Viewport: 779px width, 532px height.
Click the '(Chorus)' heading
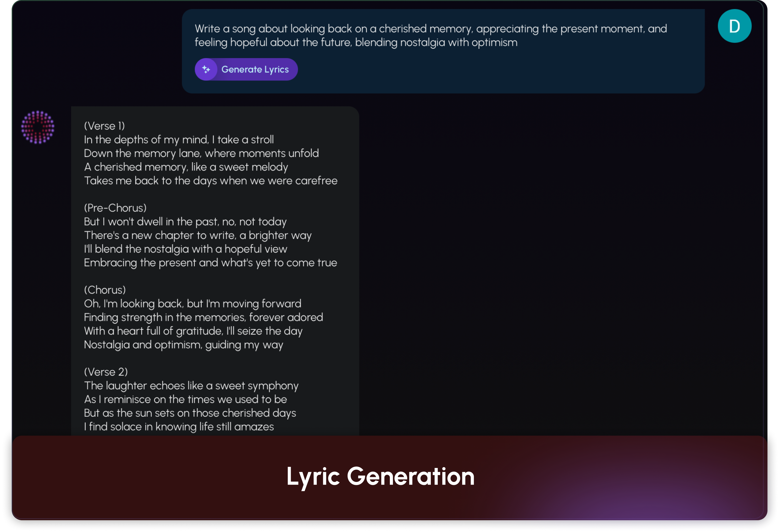pos(105,290)
